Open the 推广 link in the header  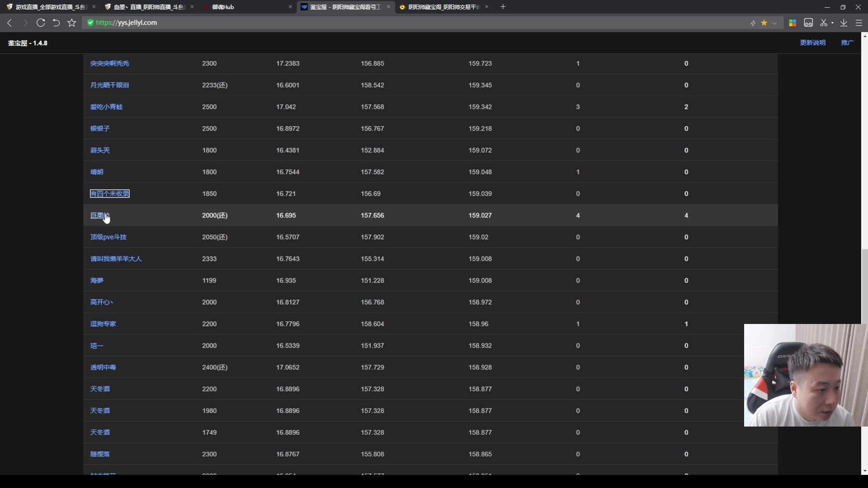[x=847, y=42]
